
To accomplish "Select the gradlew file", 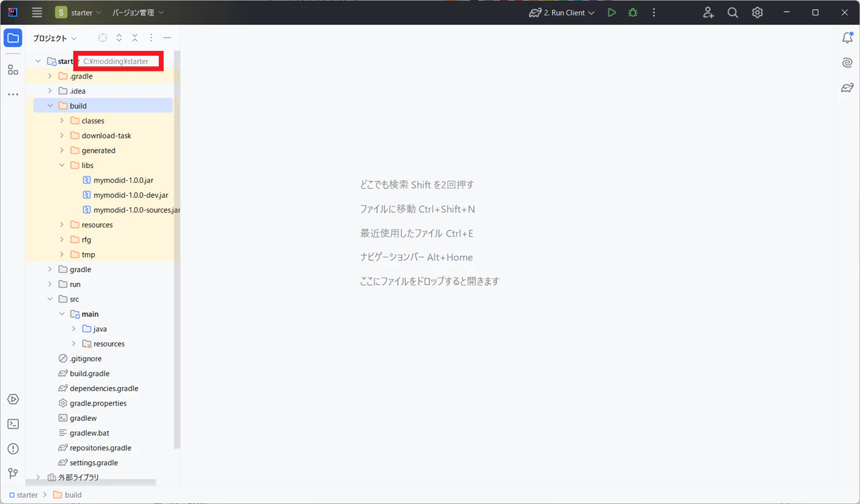I will click(x=83, y=418).
